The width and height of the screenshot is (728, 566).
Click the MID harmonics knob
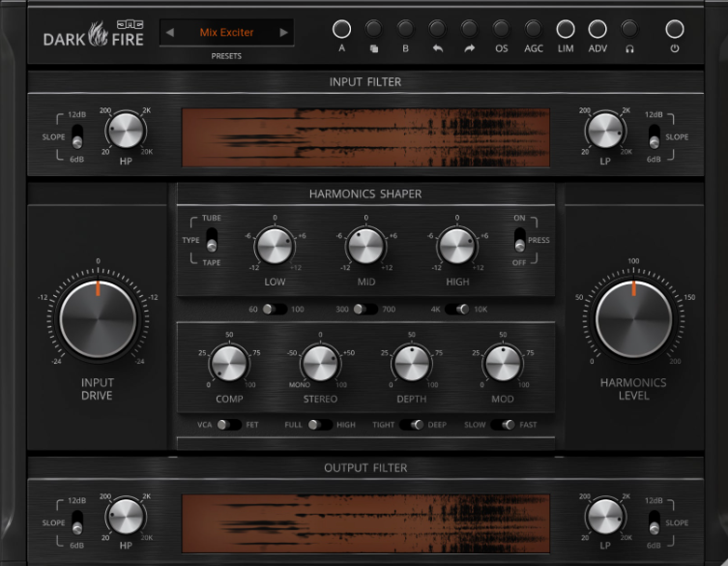(x=365, y=246)
